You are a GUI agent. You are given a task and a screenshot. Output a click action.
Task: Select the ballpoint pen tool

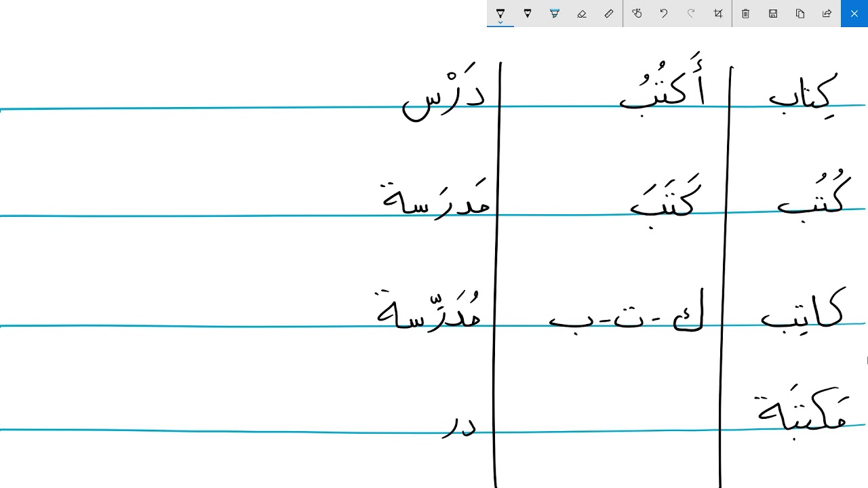pos(500,13)
